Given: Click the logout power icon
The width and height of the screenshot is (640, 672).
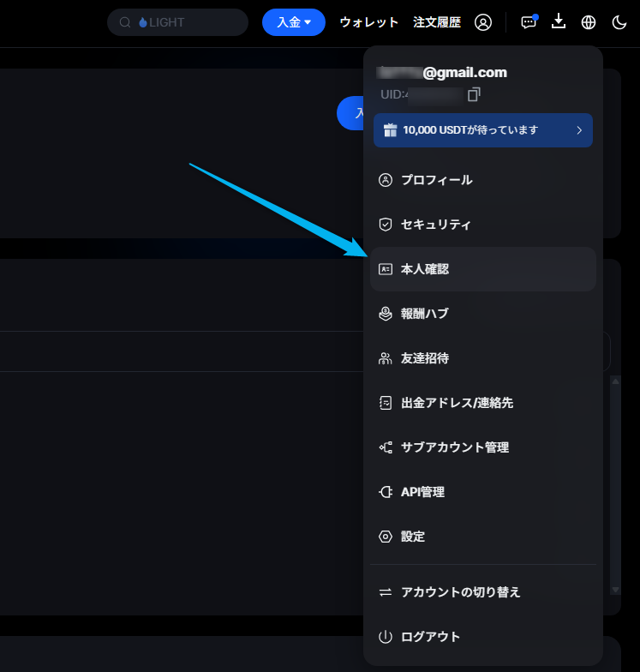Looking at the screenshot, I should tap(386, 637).
